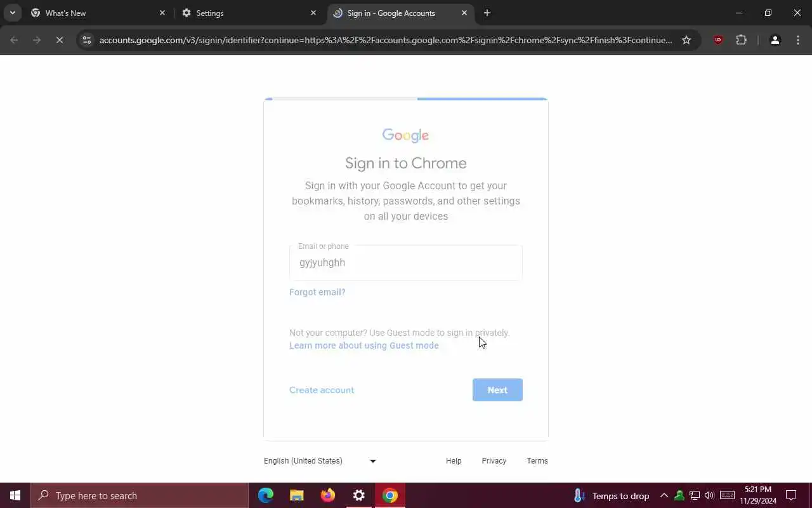Open the Chrome profile avatar icon
812x508 pixels.
775,40
